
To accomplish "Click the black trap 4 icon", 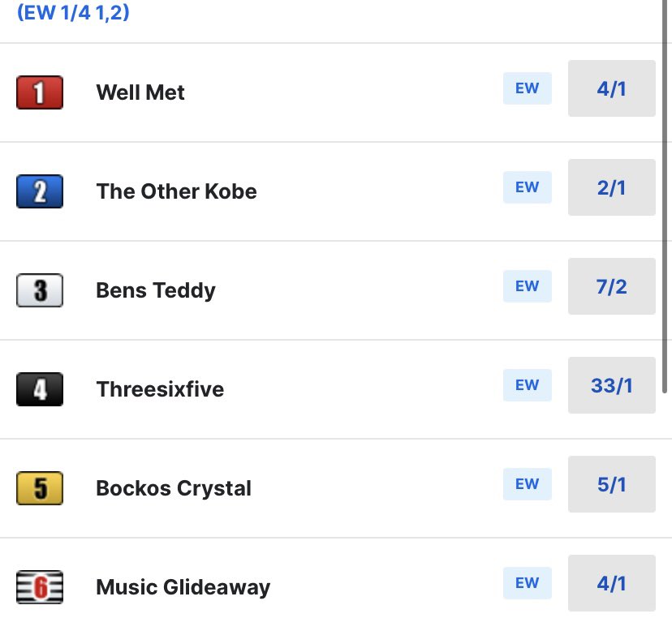I will point(40,389).
